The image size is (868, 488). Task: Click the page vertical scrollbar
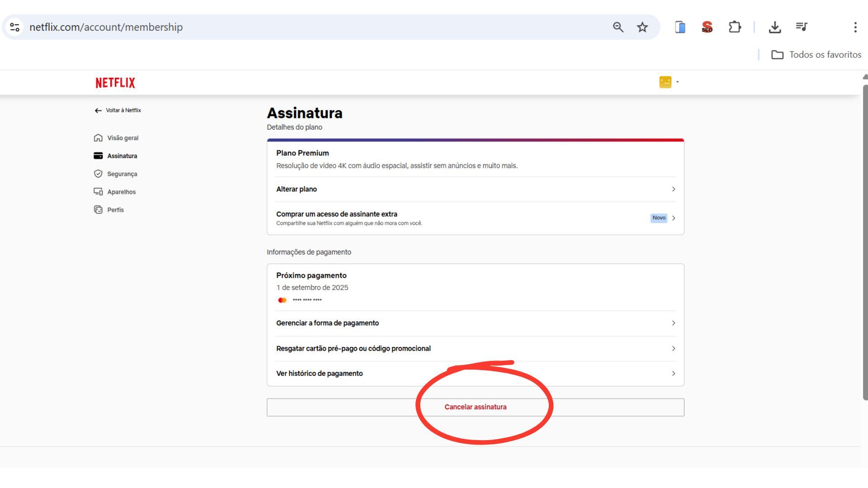[x=865, y=242]
